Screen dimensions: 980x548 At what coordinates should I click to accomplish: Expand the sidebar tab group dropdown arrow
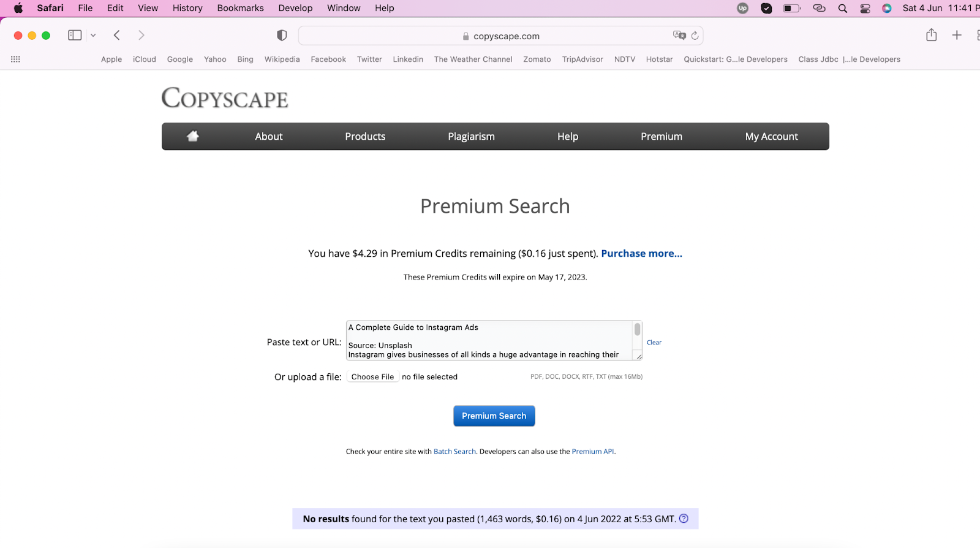pos(93,36)
